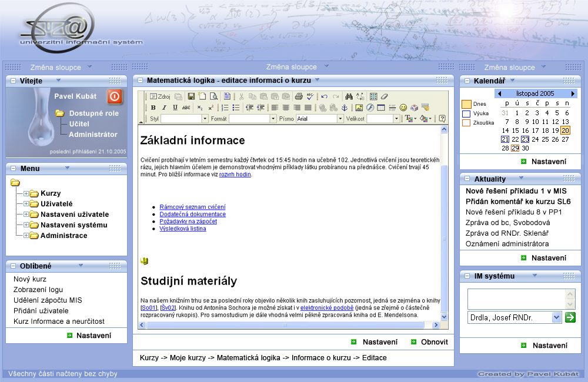Collapse the Kalendář panel
This screenshot has height=382, width=588.
tap(467, 81)
